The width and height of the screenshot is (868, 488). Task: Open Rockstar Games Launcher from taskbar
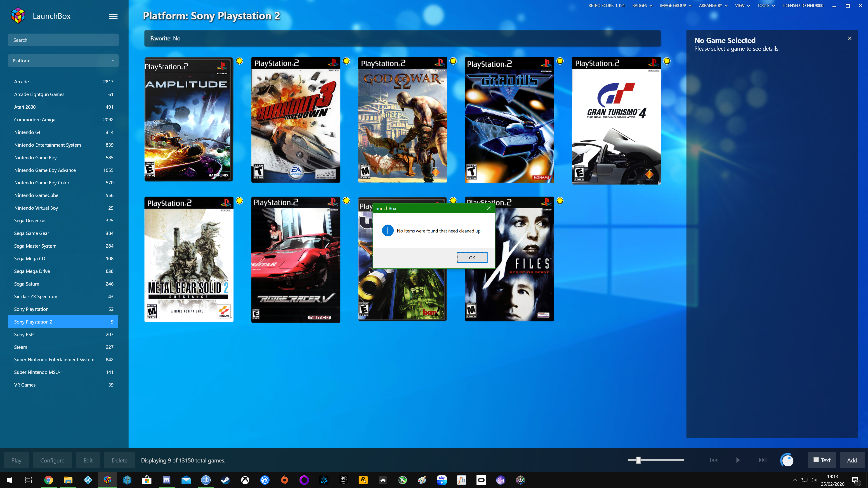click(363, 480)
